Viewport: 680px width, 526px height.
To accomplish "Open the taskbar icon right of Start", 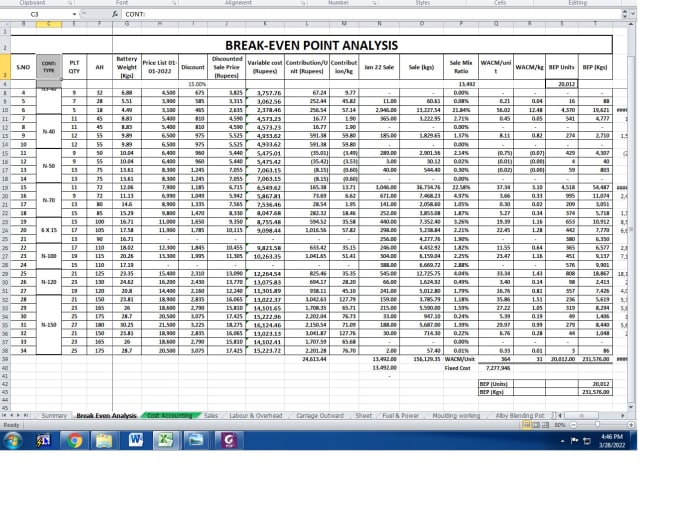I will (43, 441).
